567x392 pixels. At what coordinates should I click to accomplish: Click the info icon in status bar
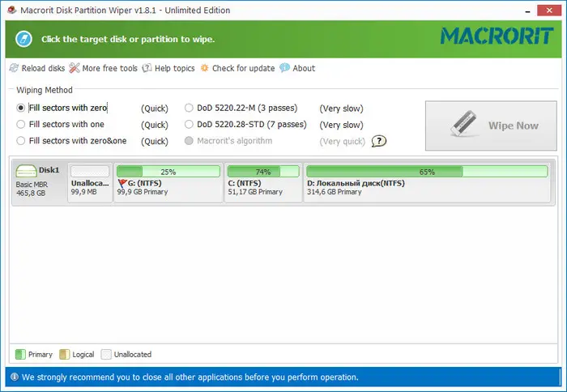(15, 377)
